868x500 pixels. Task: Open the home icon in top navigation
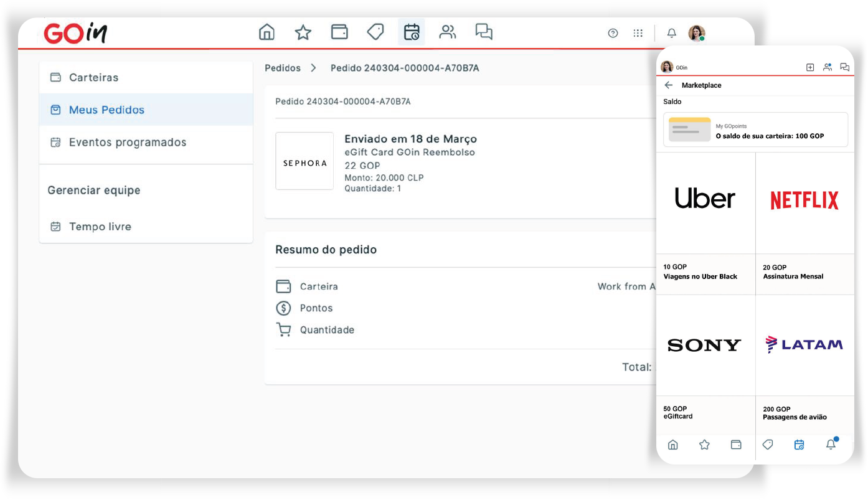267,32
